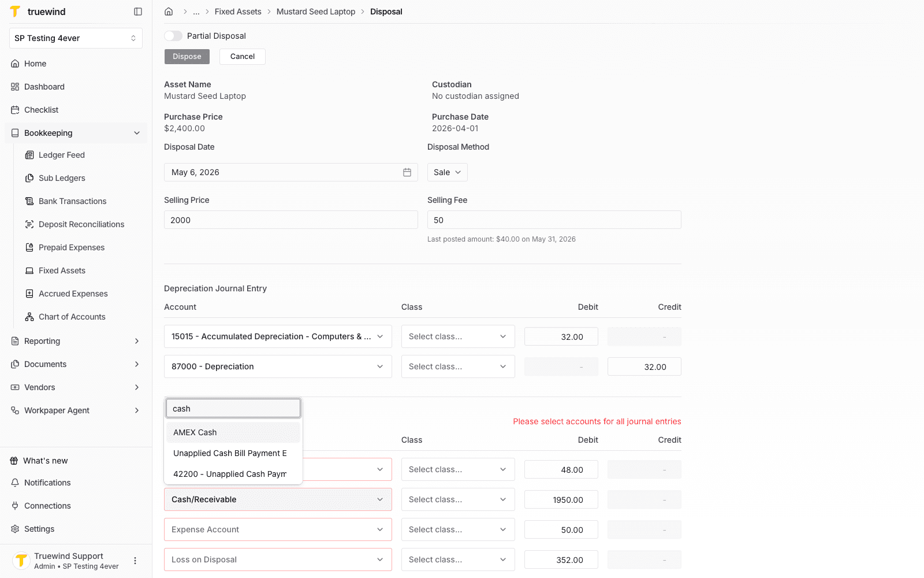The width and height of the screenshot is (924, 578).
Task: Click the Accrued Expenses icon
Action: click(29, 294)
